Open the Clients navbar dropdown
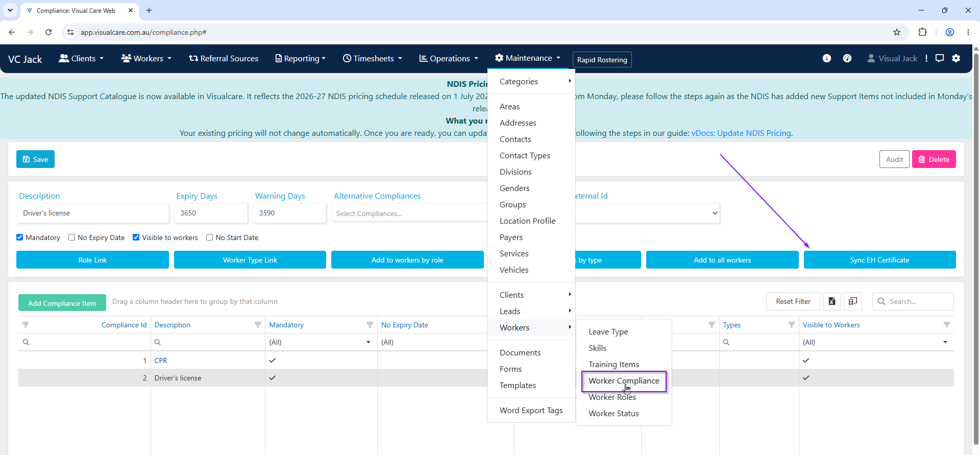Viewport: 980px width, 455px height. [x=81, y=58]
